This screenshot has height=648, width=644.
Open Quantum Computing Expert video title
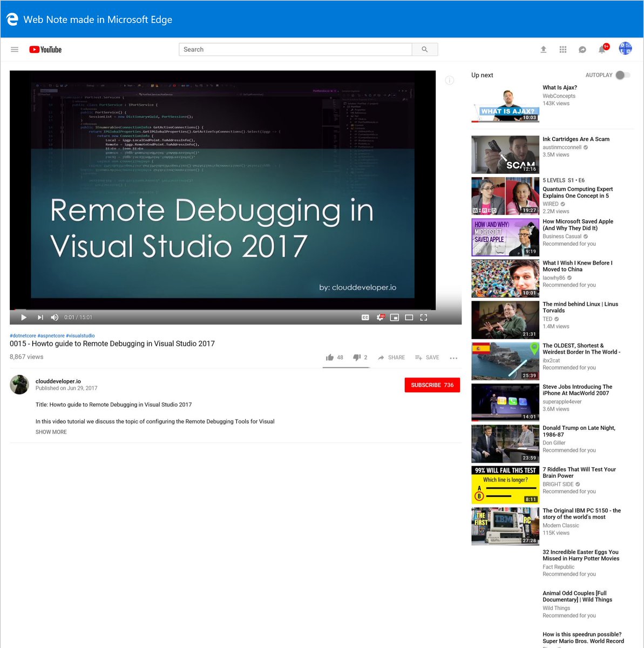[x=578, y=193]
